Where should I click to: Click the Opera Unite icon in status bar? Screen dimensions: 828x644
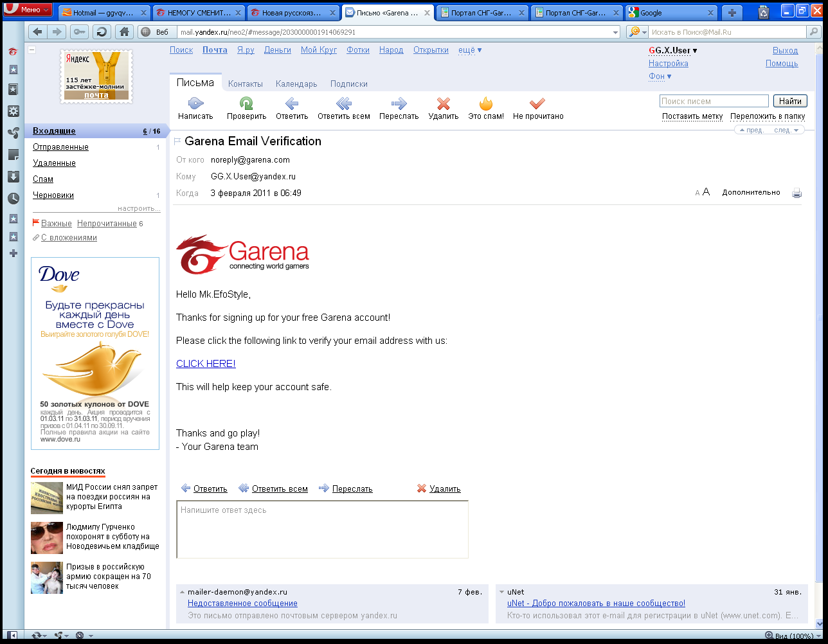click(x=59, y=636)
